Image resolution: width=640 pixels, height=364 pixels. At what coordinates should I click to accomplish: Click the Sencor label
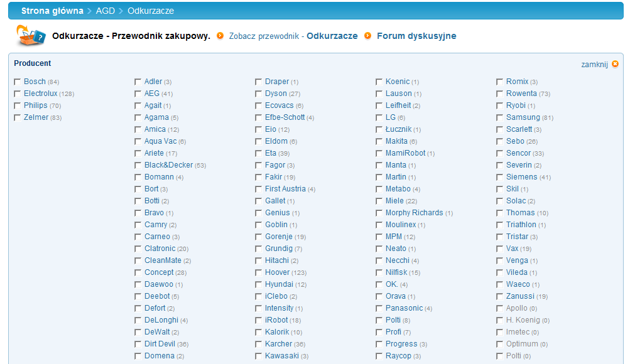pyautogui.click(x=518, y=153)
